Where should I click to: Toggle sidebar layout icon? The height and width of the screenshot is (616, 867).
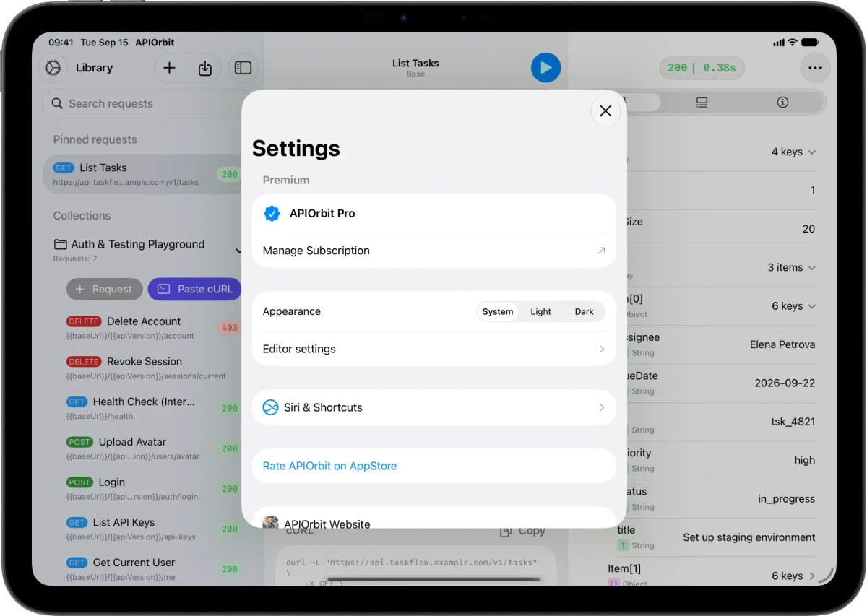243,68
